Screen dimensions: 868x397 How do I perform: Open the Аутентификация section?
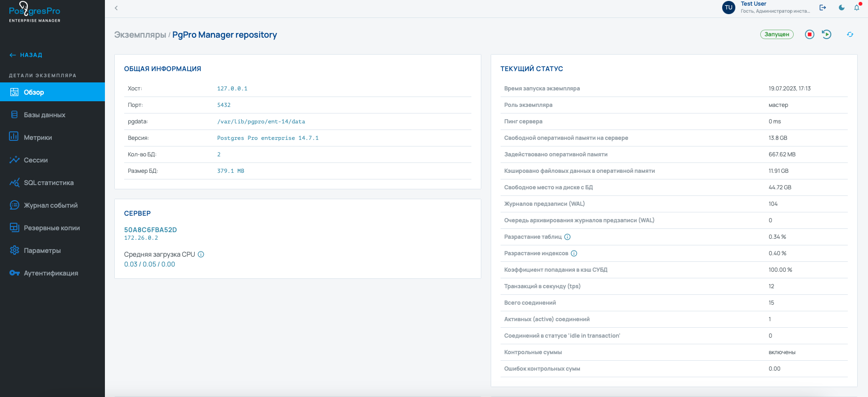pyautogui.click(x=52, y=273)
